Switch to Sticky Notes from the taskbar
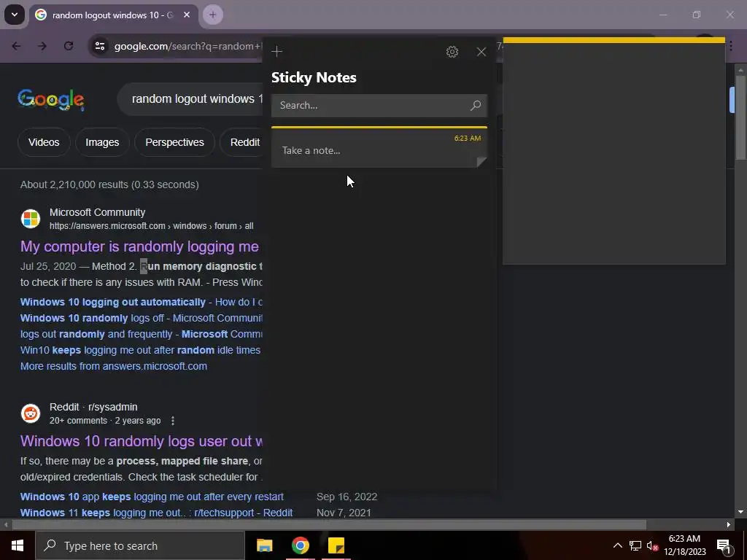Viewport: 747px width, 560px height. [x=336, y=545]
